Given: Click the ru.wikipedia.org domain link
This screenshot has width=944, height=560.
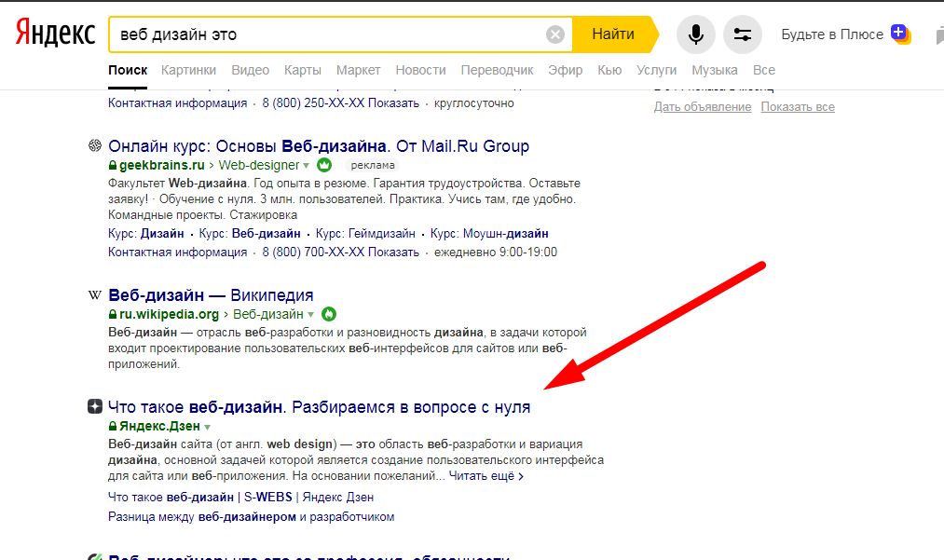Looking at the screenshot, I should tap(170, 314).
